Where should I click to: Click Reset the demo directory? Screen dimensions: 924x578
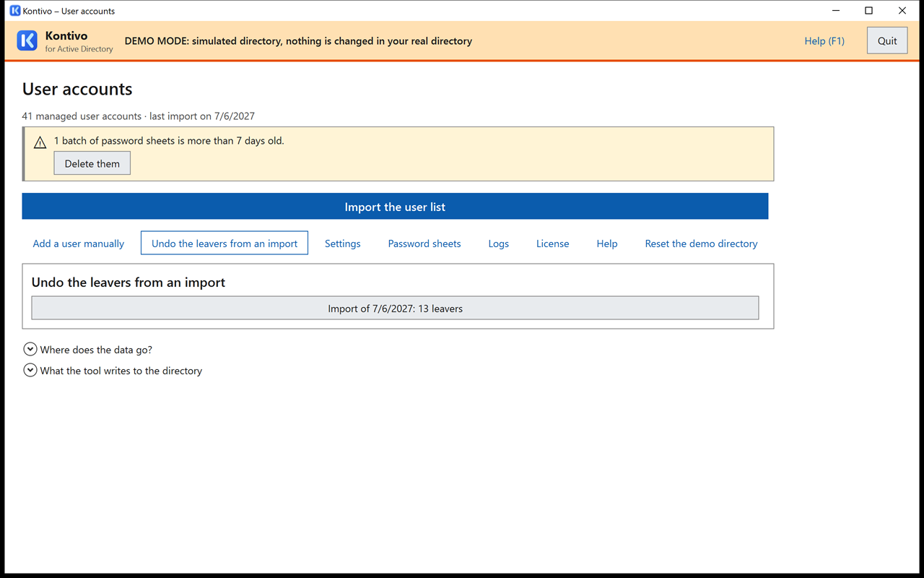[x=701, y=243]
